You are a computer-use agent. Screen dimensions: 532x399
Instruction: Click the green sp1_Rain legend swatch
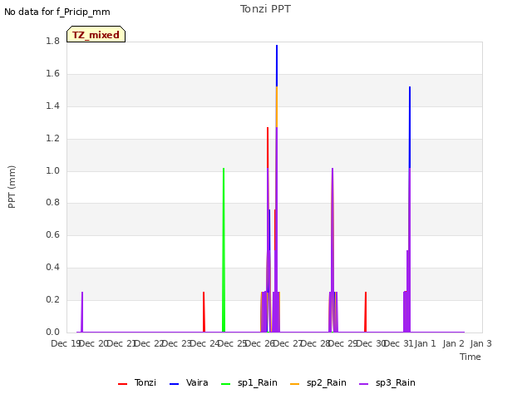pyautogui.click(x=225, y=384)
